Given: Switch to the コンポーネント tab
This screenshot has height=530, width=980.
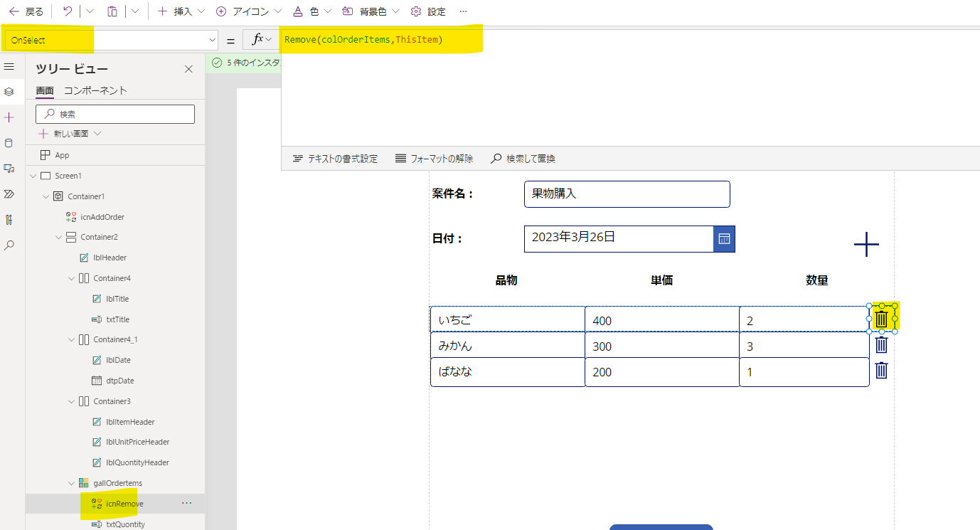Looking at the screenshot, I should tap(95, 90).
